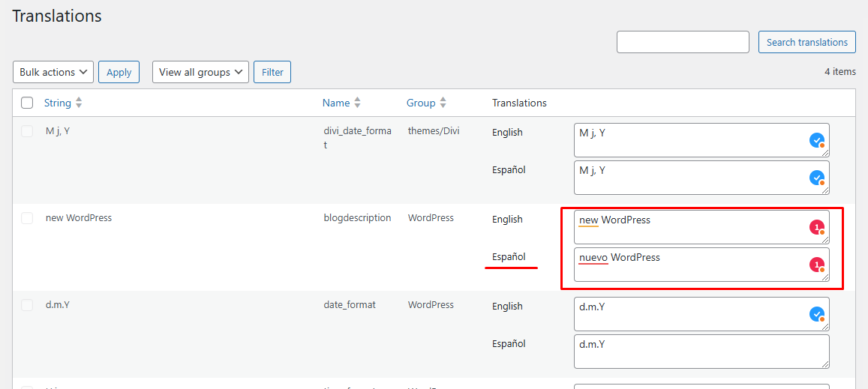This screenshot has width=868, height=389.
Task: Click the String column header link
Action: 58,103
